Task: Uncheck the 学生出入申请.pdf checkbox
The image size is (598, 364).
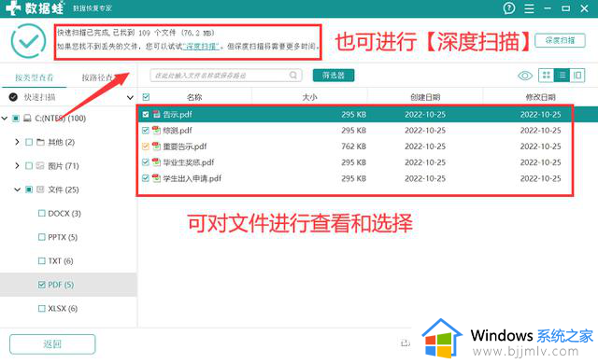Action: tap(146, 178)
